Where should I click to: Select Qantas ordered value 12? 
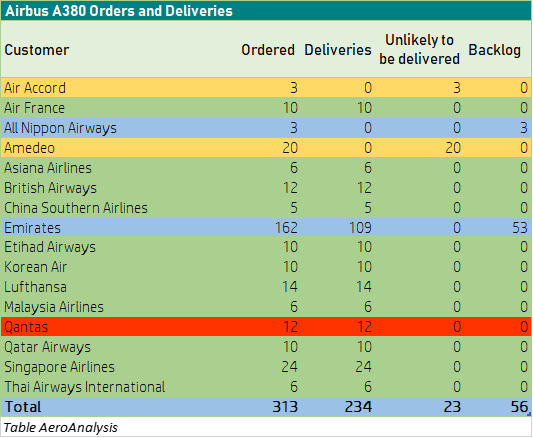pyautogui.click(x=290, y=327)
